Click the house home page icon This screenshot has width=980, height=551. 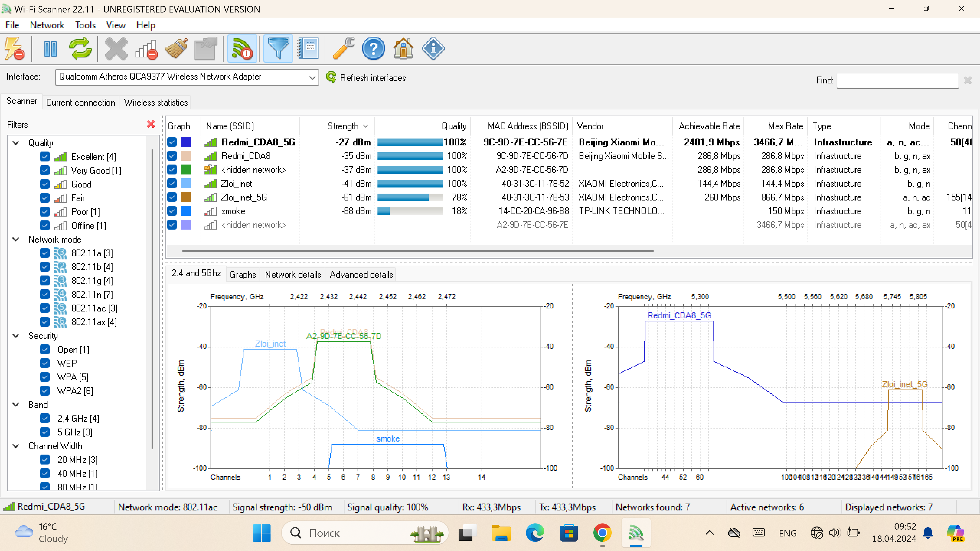[x=403, y=49]
